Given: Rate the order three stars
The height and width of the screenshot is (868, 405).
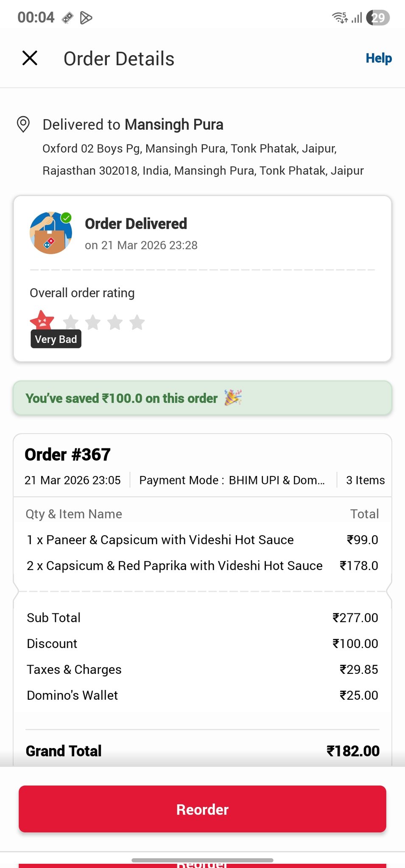Looking at the screenshot, I should [93, 323].
